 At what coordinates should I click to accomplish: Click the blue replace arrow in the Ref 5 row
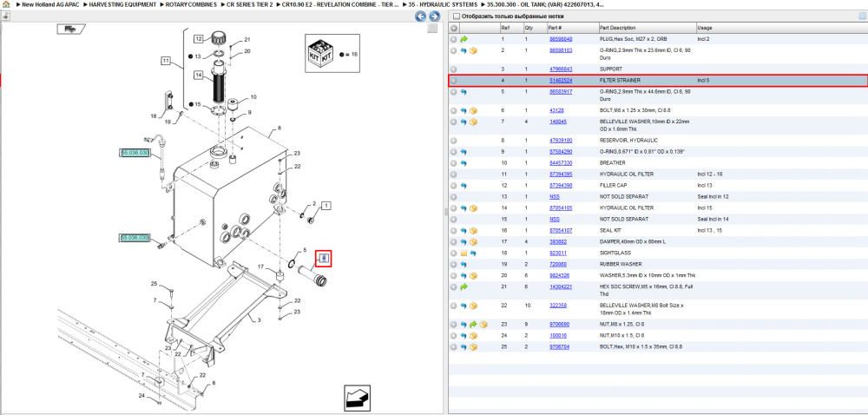tap(464, 92)
